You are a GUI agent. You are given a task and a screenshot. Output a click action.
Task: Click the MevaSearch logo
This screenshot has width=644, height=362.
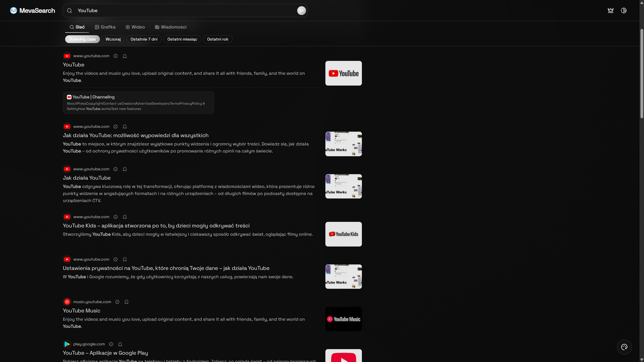tap(33, 10)
